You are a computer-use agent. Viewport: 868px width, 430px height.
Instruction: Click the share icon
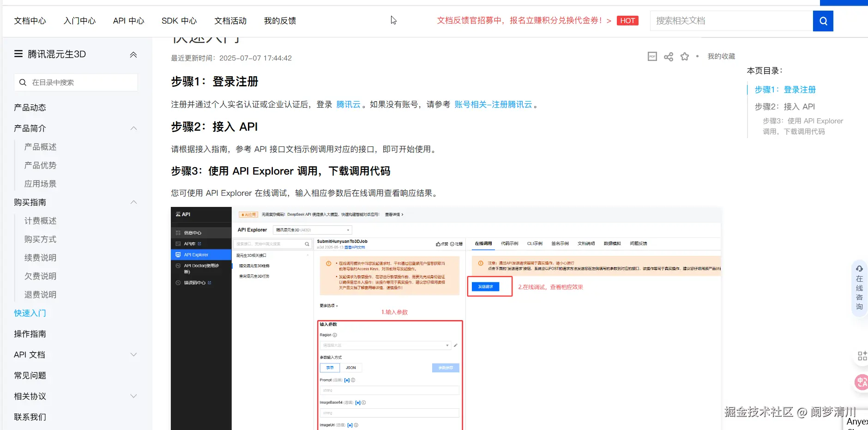click(x=669, y=56)
